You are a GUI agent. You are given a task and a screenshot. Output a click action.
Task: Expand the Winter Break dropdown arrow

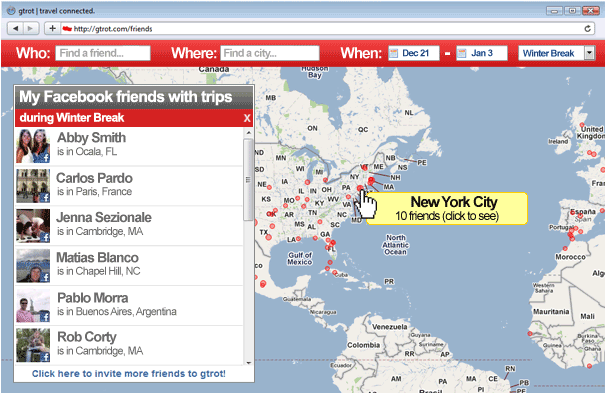[x=589, y=53]
